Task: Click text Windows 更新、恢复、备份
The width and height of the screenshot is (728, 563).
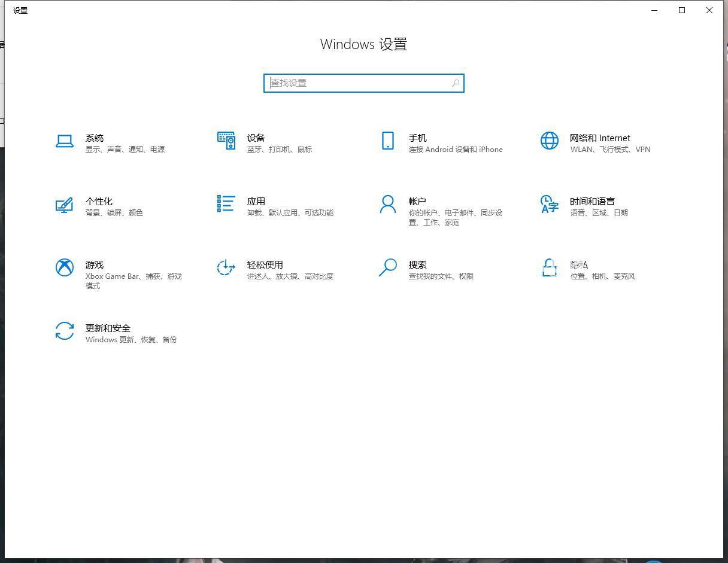Action: 131,340
